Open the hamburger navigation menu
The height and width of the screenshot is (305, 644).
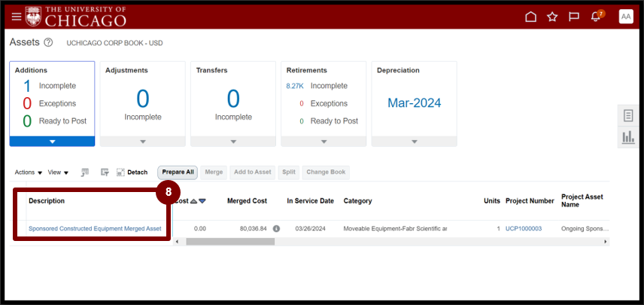[x=17, y=17]
